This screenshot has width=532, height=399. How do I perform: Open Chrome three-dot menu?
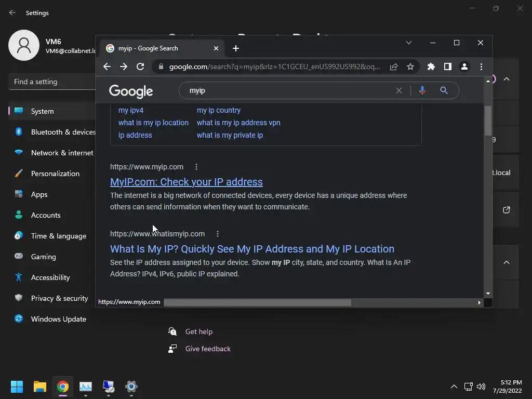[481, 67]
